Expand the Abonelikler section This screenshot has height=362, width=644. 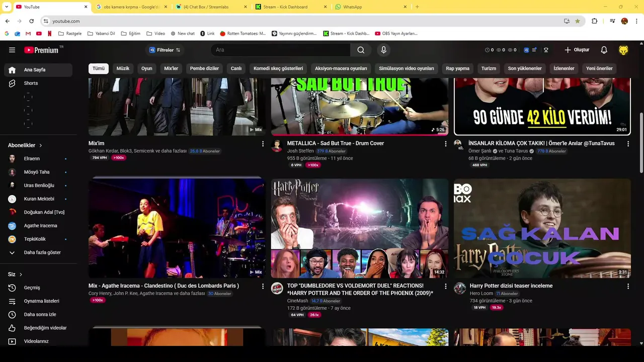pos(25,145)
